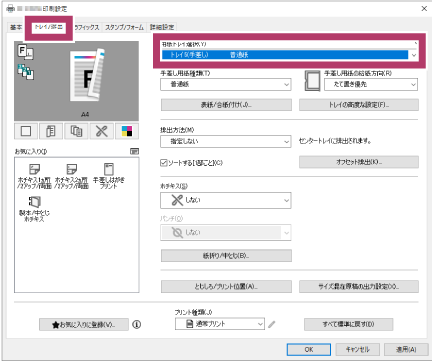Select the 手差しはがきプリント favorite

pos(109,176)
